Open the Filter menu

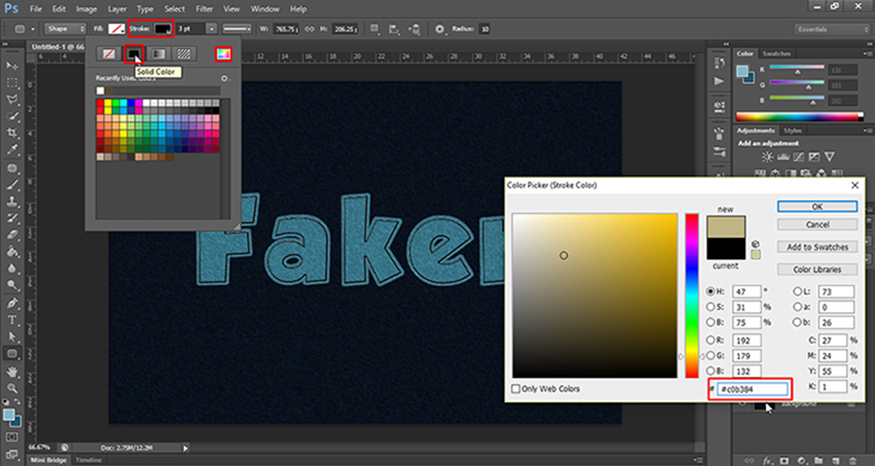(x=207, y=8)
